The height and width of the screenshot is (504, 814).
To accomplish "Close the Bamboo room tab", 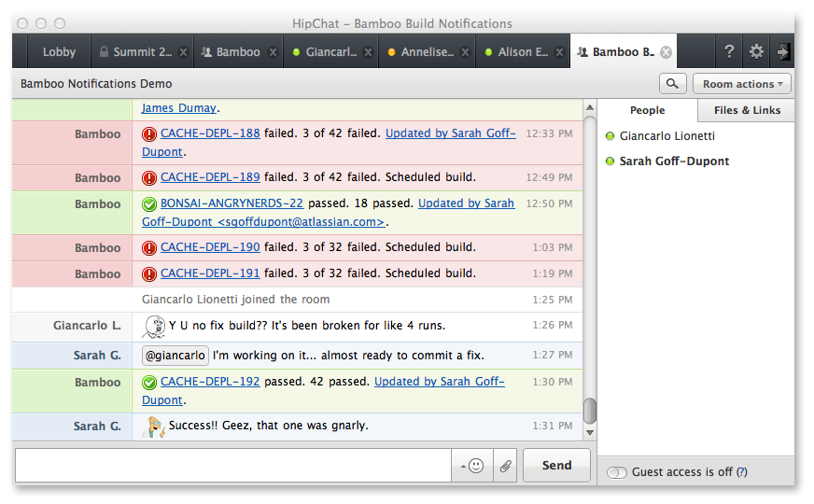I will (273, 52).
